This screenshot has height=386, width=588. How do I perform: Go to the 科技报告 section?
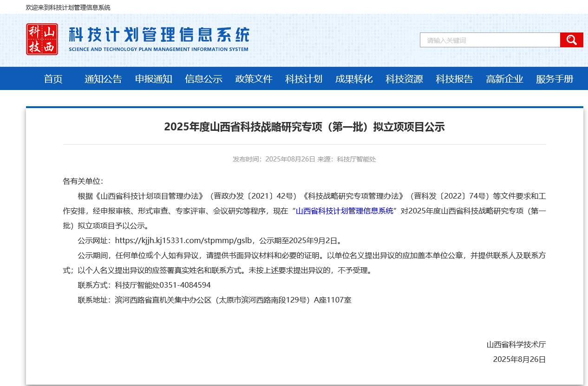click(x=454, y=79)
